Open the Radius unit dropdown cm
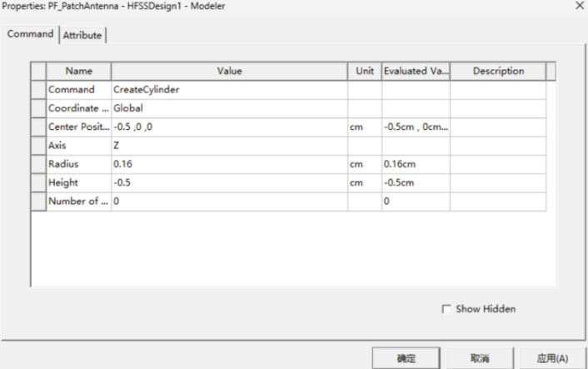Viewport: 588px width, 369px height. click(364, 164)
